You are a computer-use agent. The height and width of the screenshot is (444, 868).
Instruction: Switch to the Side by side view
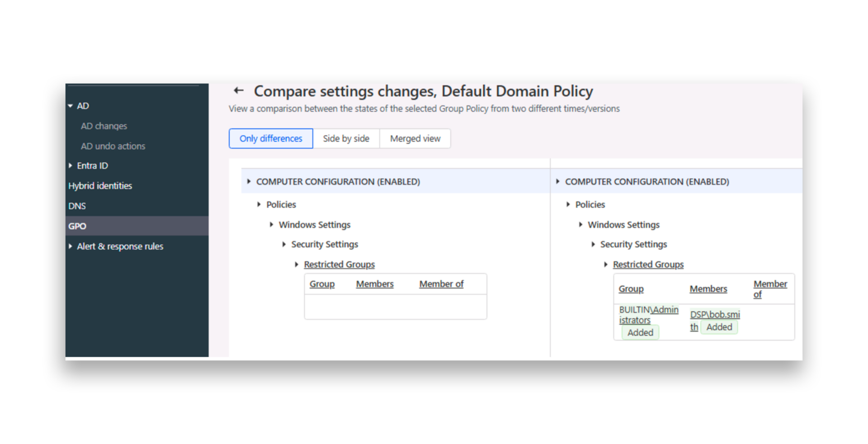tap(346, 138)
